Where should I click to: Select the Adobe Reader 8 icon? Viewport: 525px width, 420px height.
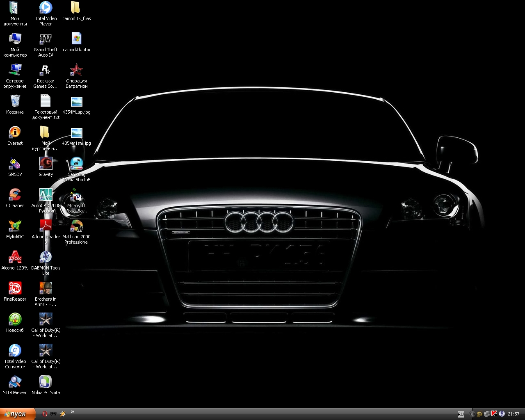point(46,226)
